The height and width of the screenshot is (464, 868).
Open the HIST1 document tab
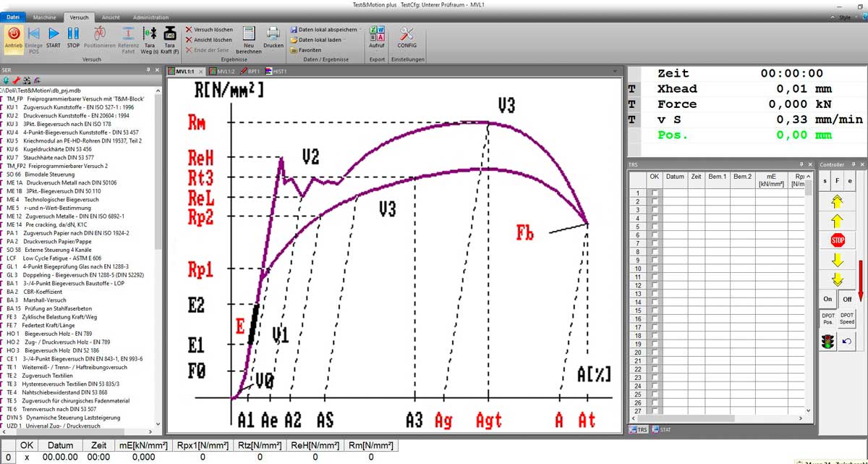coord(276,72)
